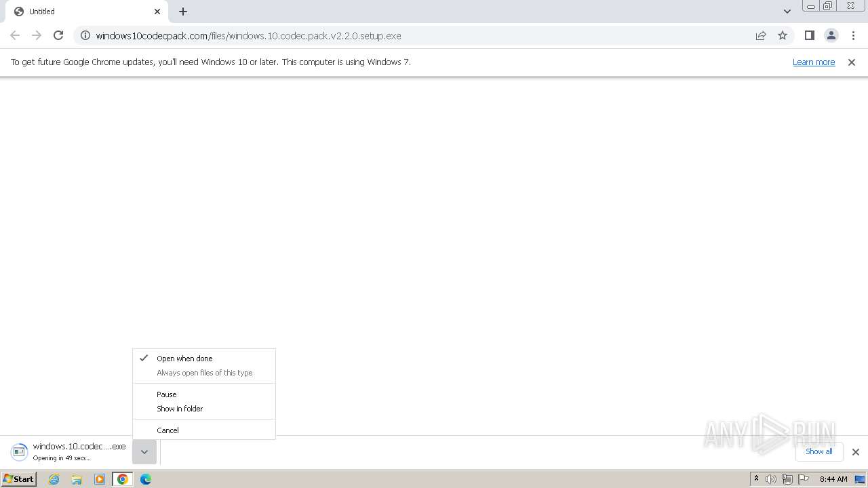Open Windows Media Player from taskbar
Viewport: 868px width, 488px height.
(100, 479)
